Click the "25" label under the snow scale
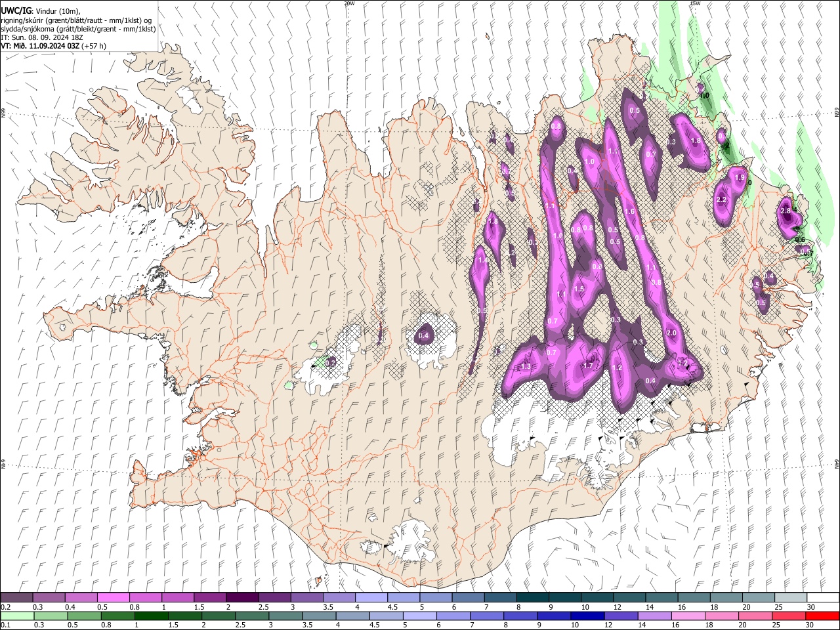The height and width of the screenshot is (630, 840). [x=778, y=608]
